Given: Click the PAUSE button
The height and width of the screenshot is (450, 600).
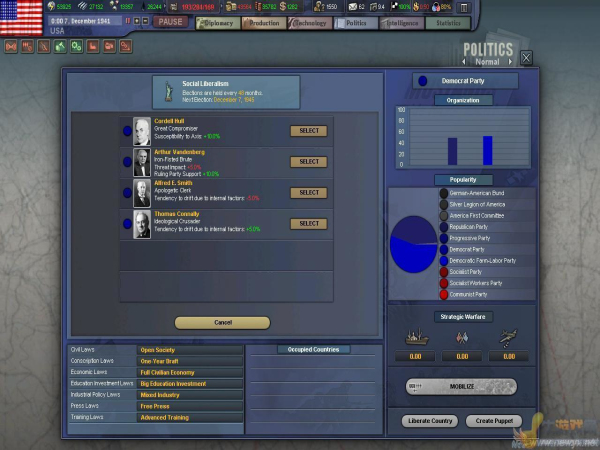Looking at the screenshot, I should coord(170,22).
